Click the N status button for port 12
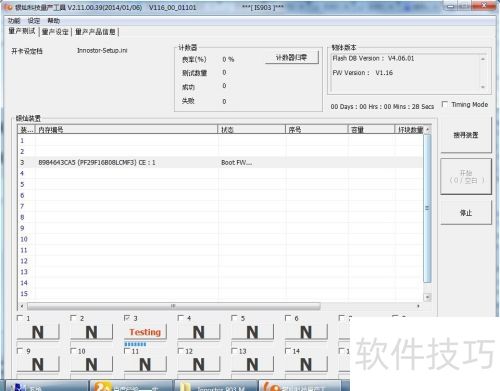This screenshot has height=391, width=500. pos(199,364)
